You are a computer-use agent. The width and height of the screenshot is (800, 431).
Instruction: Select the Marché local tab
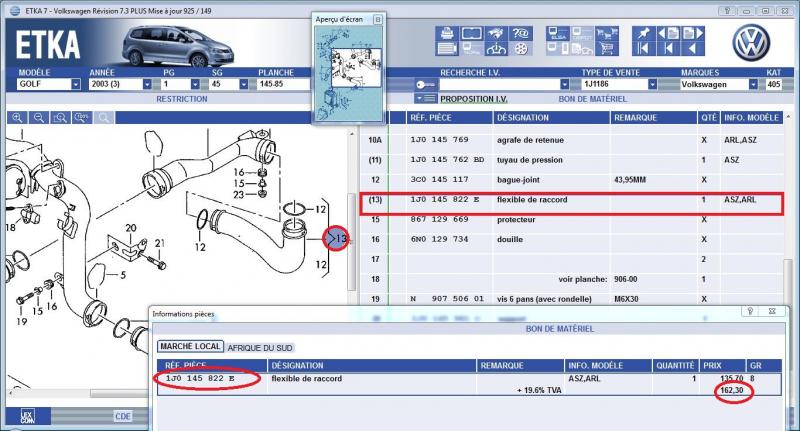pos(190,346)
